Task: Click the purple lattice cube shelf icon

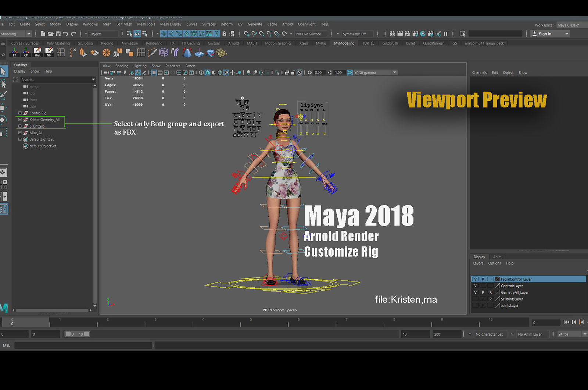Action: click(164, 53)
